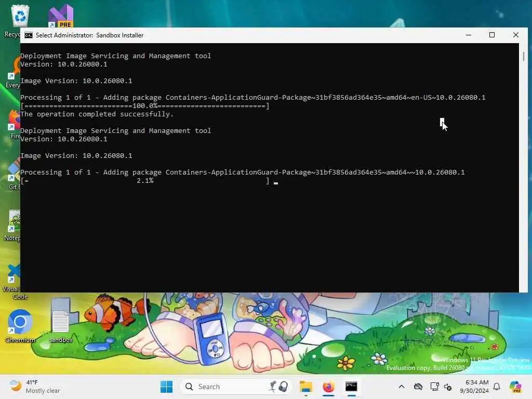Show hidden system tray icons

pos(402,387)
